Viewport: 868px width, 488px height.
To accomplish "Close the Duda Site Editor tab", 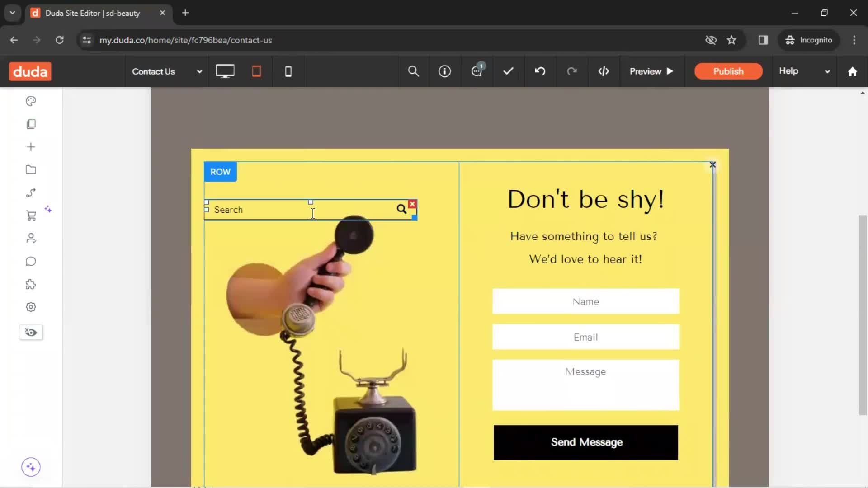I will click(162, 13).
